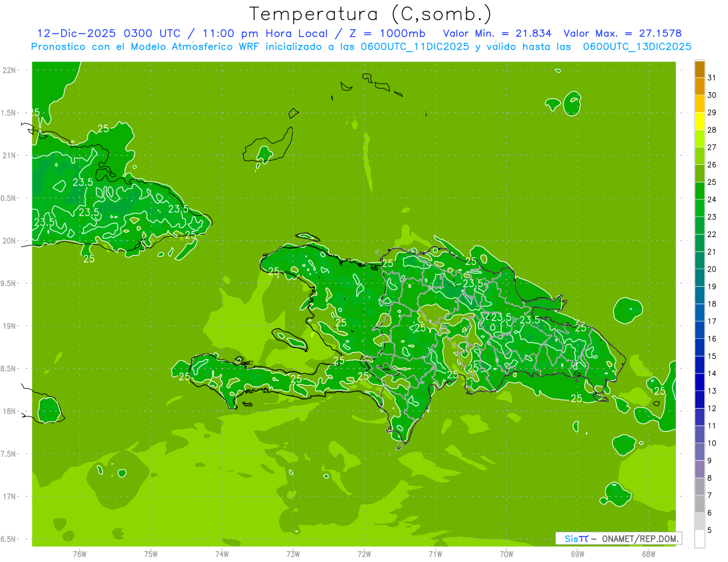This screenshot has height=562, width=728.
Task: Click the title "Temperatura (C,somb.)"
Action: click(370, 14)
